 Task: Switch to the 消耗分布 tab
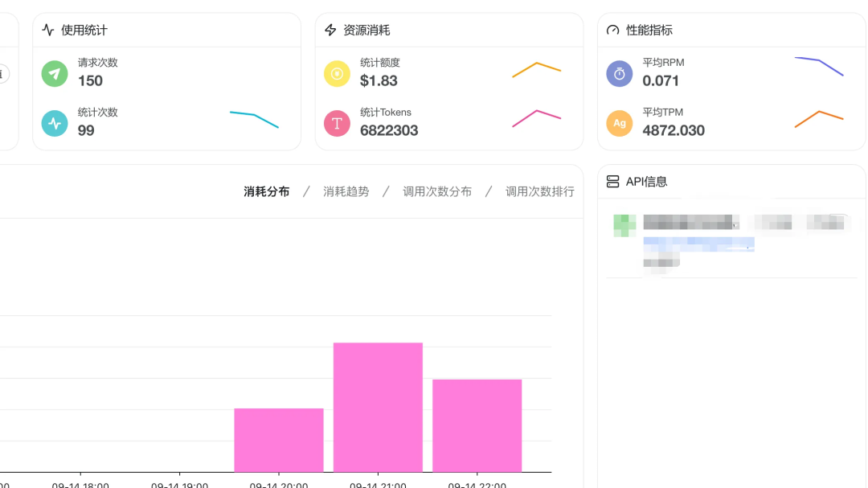[267, 192]
